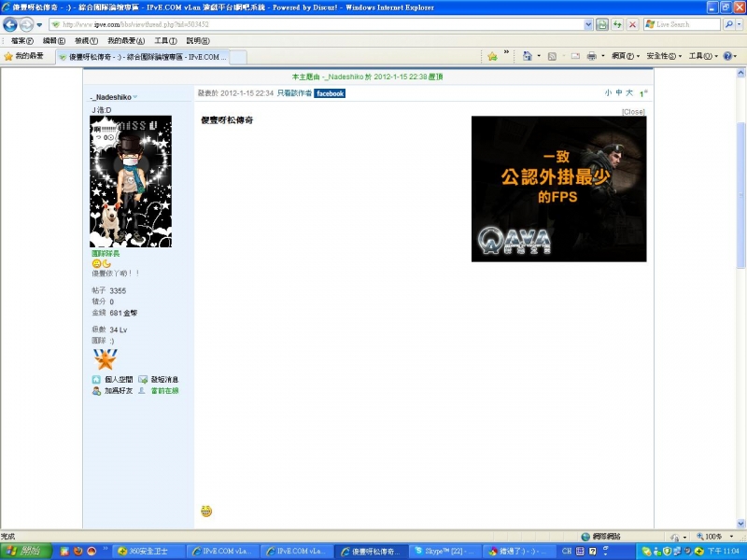747x560 pixels.
Task: Open the 工具(T) menu in menu bar
Action: coord(165,41)
